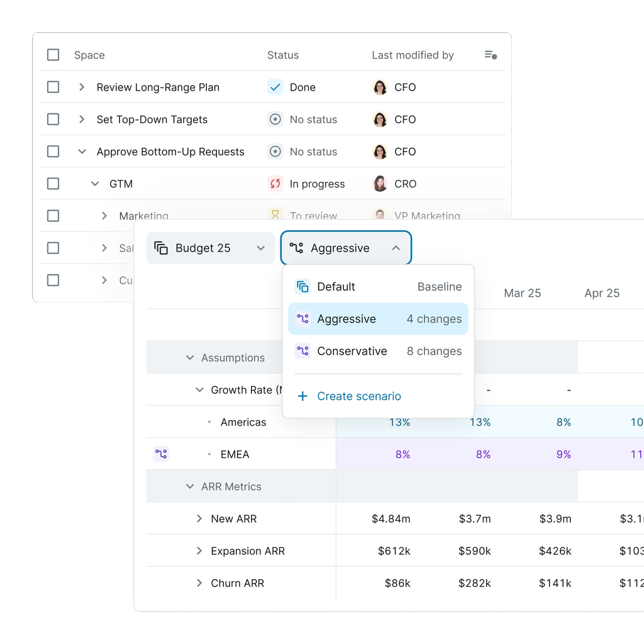Collapse the Approve Bottom-Up Requests row

pos(82,152)
